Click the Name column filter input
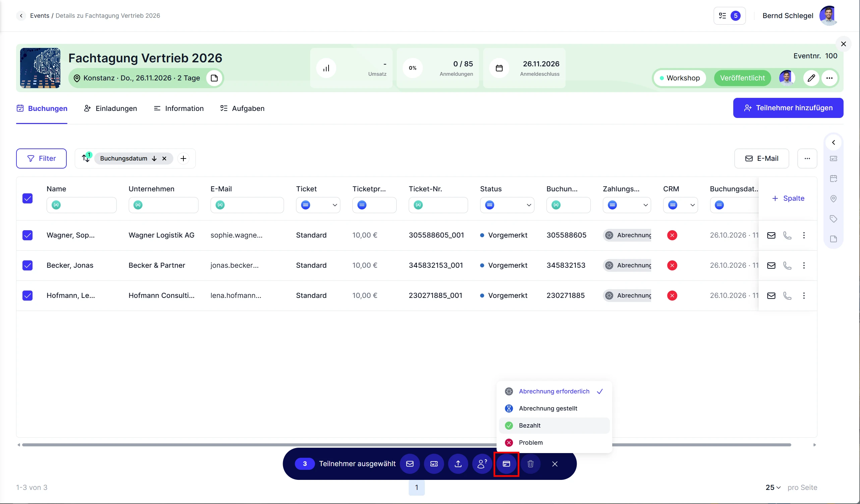 coord(81,205)
